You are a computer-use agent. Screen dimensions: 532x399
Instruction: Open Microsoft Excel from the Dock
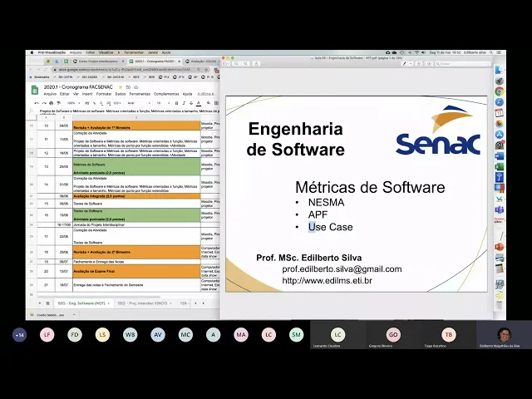click(499, 166)
